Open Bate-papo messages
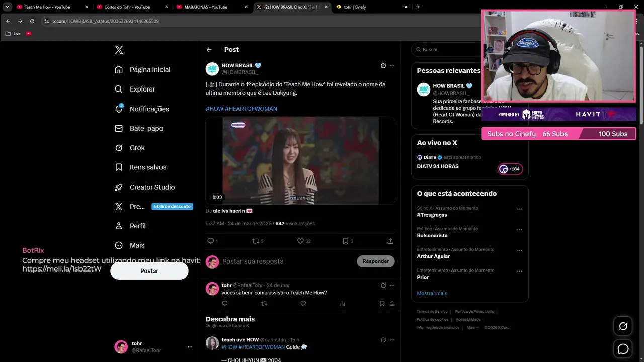This screenshot has height=362, width=644. pyautogui.click(x=139, y=128)
